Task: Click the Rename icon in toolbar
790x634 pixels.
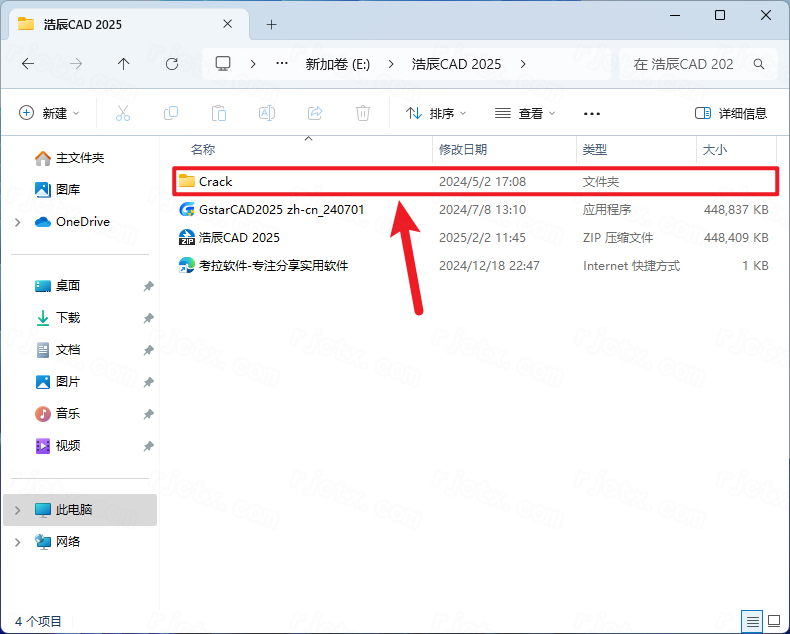Action: click(x=267, y=114)
